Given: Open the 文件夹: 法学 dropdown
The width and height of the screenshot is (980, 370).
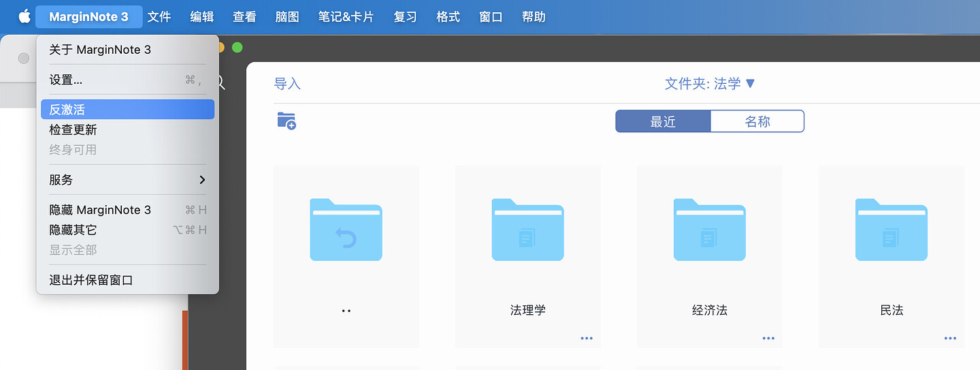Looking at the screenshot, I should tap(710, 84).
